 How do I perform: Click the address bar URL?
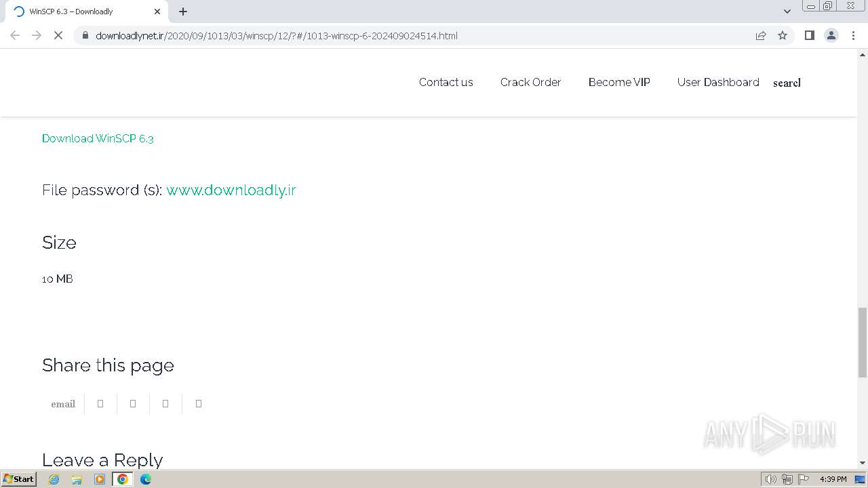click(277, 35)
